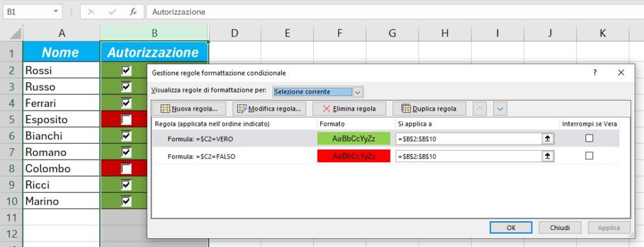Select row 11 header
This screenshot has height=247, width=644.
pyautogui.click(x=11, y=217)
